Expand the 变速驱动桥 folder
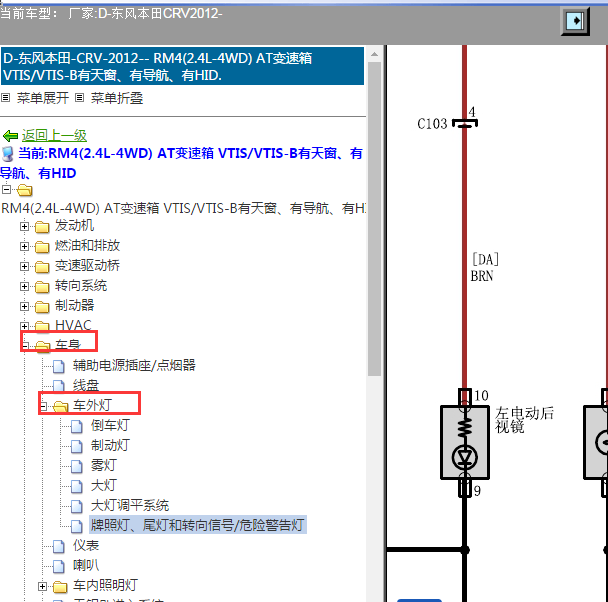The width and height of the screenshot is (608, 602). (x=24, y=267)
